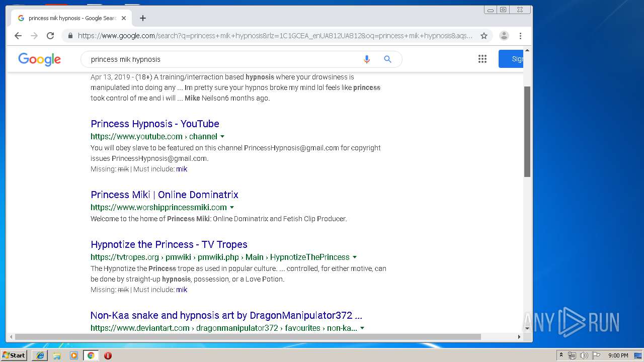Click the Must include mik link under TV Tropes
The width and height of the screenshot is (644, 362).
(182, 290)
